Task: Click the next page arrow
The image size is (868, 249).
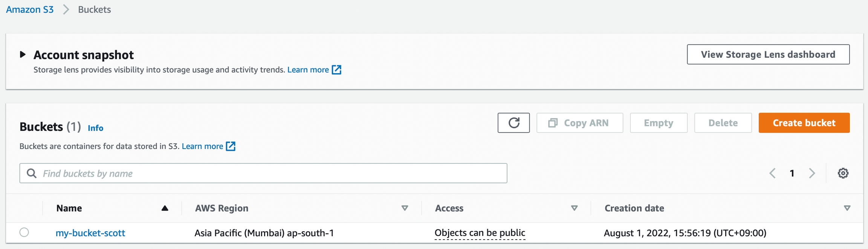Action: click(x=812, y=173)
